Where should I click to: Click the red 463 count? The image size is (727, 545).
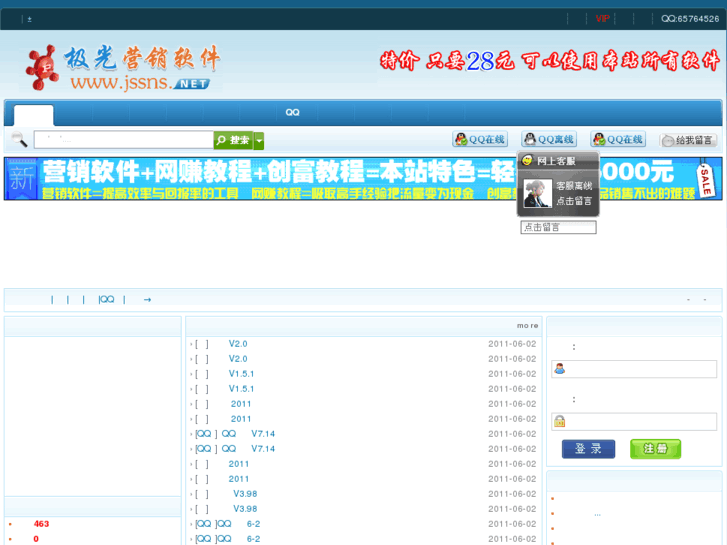(x=41, y=524)
